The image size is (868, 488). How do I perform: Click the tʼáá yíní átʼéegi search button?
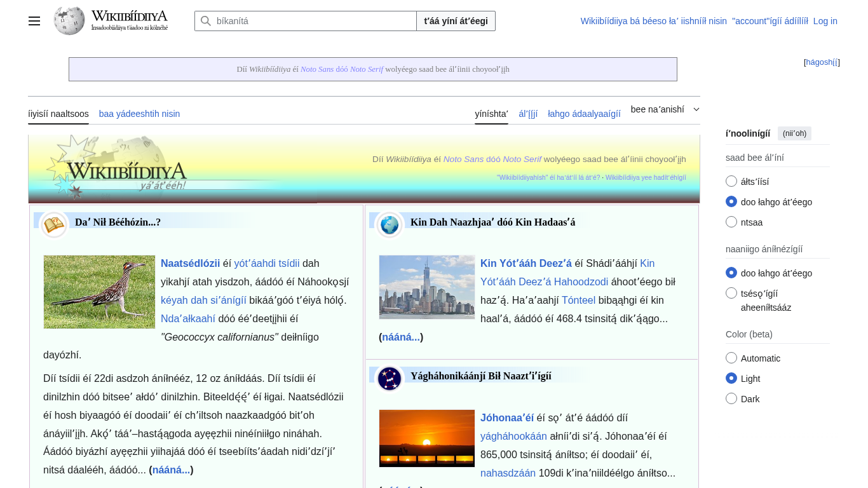[456, 21]
